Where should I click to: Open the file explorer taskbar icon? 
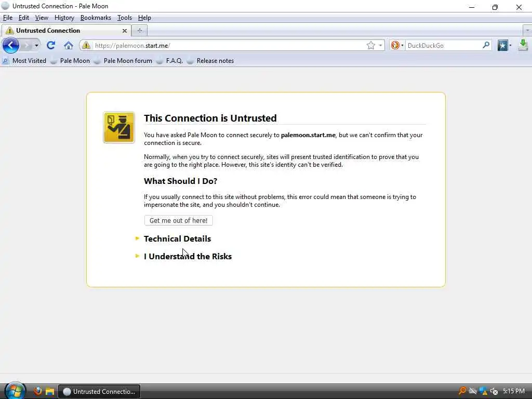(50, 391)
